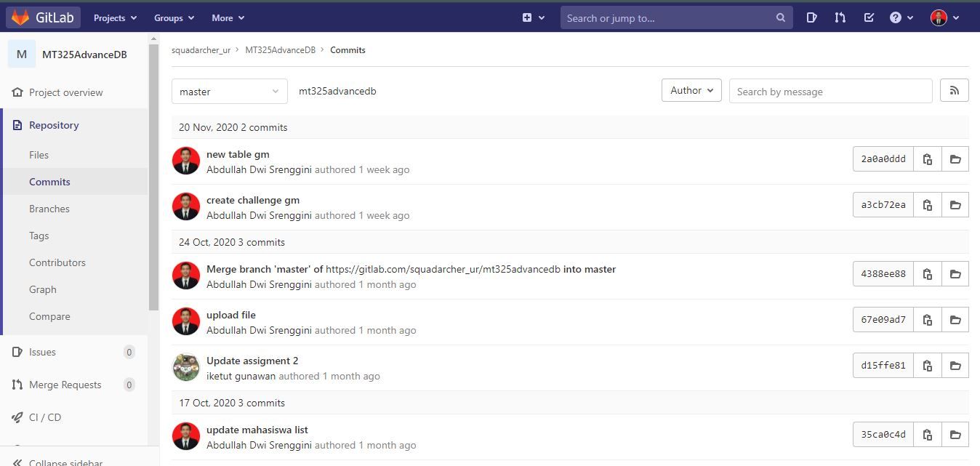
Task: Expand the Projects menu
Action: [115, 17]
